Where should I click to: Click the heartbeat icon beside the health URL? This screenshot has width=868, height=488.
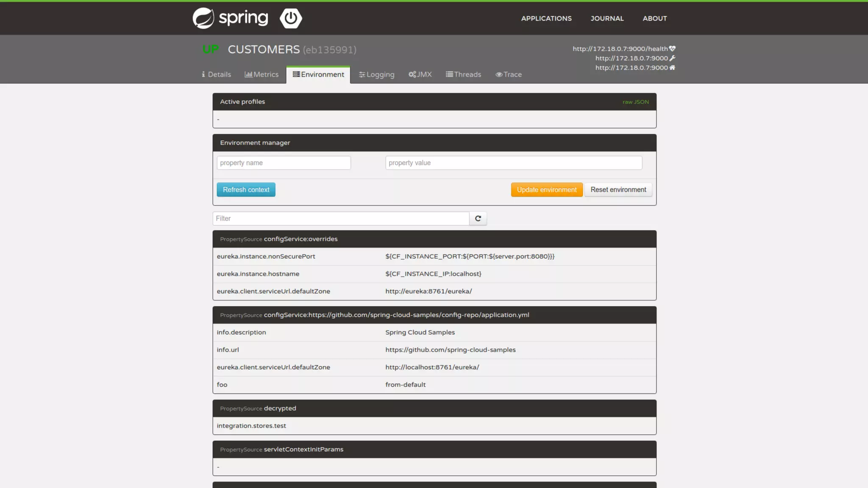coord(672,49)
